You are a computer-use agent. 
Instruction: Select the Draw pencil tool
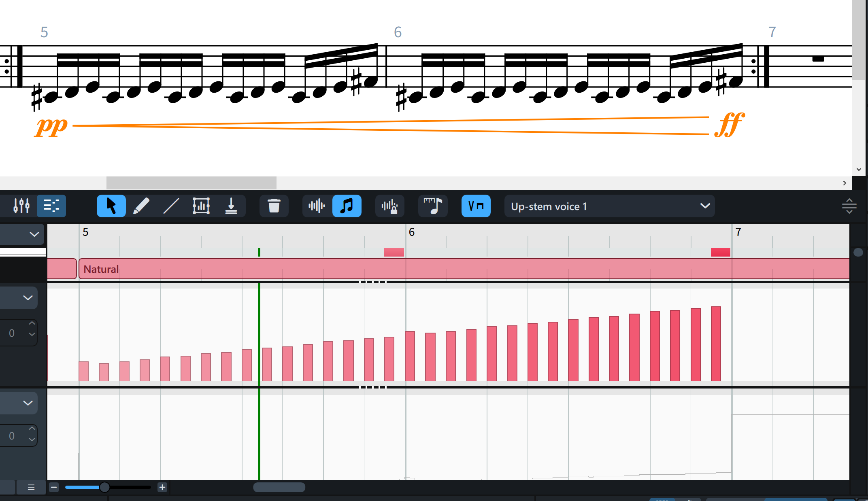141,206
